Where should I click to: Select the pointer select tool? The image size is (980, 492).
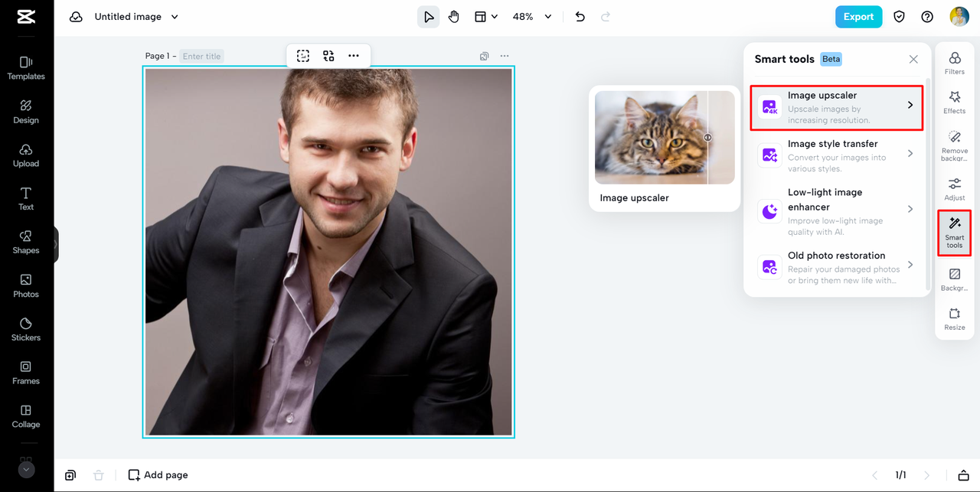[x=429, y=17]
